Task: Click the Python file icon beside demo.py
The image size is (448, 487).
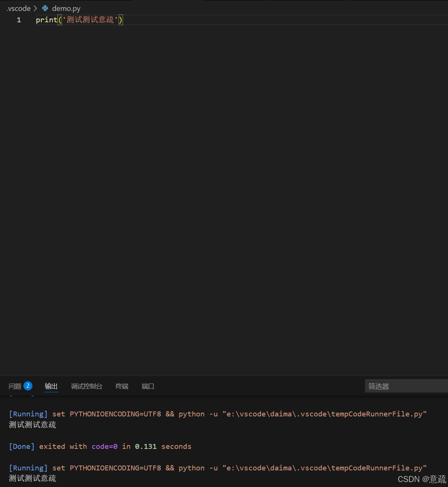Action: click(45, 8)
